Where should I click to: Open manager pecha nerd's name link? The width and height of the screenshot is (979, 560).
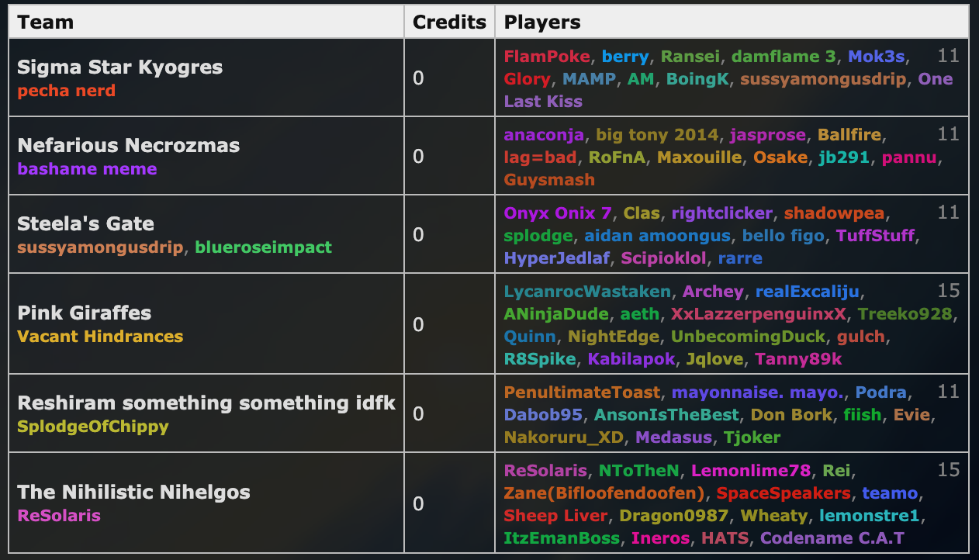(66, 91)
